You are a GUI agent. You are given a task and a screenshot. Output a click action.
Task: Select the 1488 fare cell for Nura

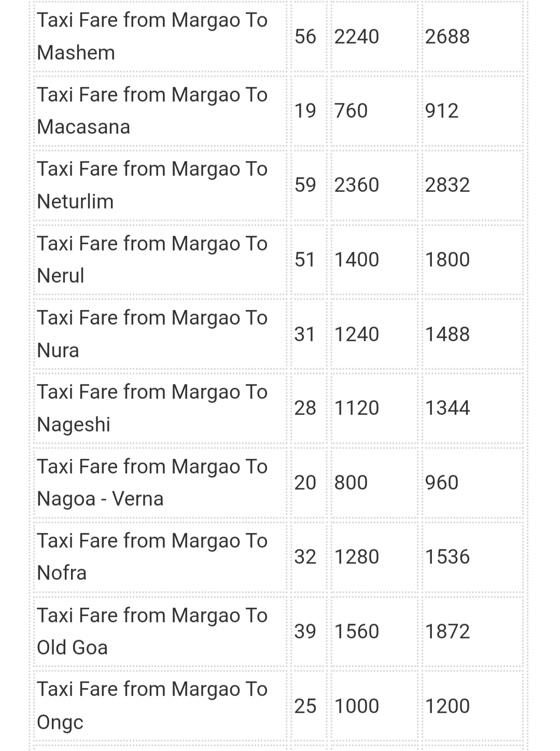(447, 334)
